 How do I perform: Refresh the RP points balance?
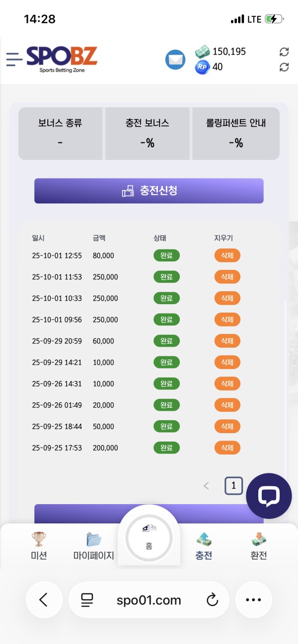284,66
